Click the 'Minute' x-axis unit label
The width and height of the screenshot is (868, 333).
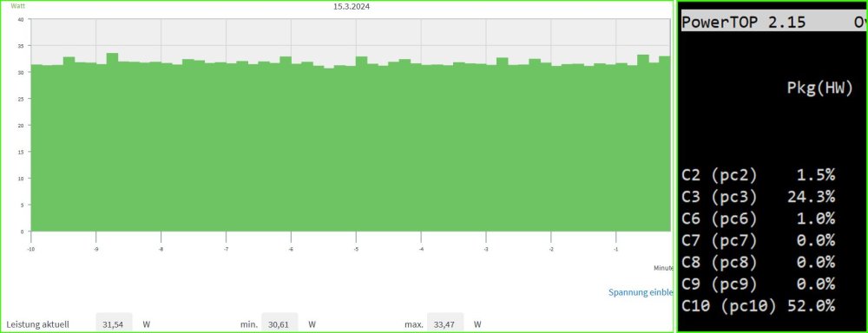[x=663, y=268]
